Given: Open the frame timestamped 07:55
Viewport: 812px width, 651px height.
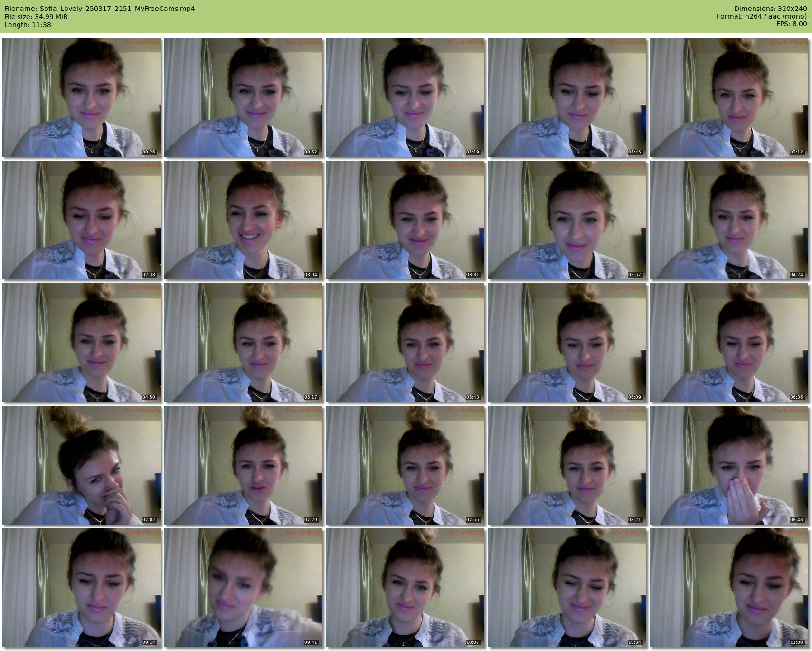Looking at the screenshot, I should 406,465.
